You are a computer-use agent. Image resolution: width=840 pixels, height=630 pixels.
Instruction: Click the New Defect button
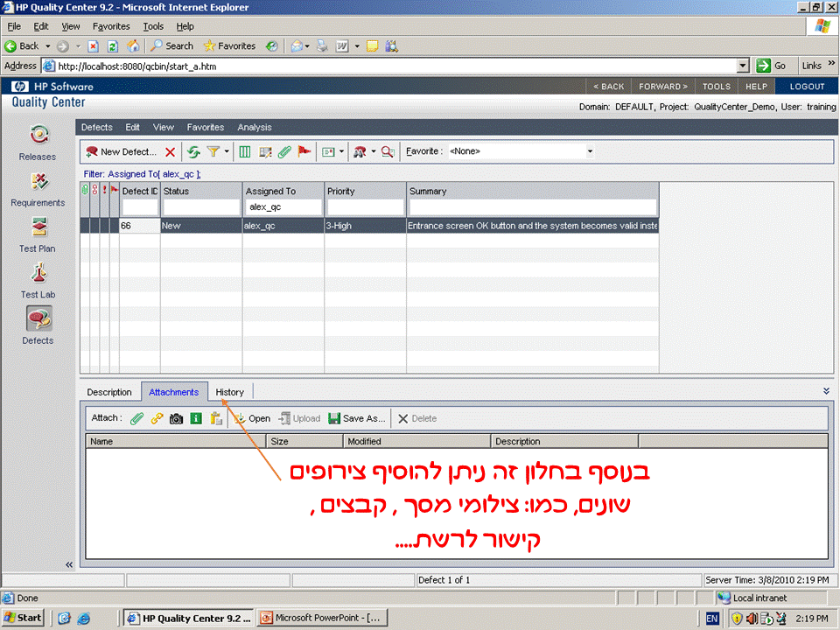121,151
